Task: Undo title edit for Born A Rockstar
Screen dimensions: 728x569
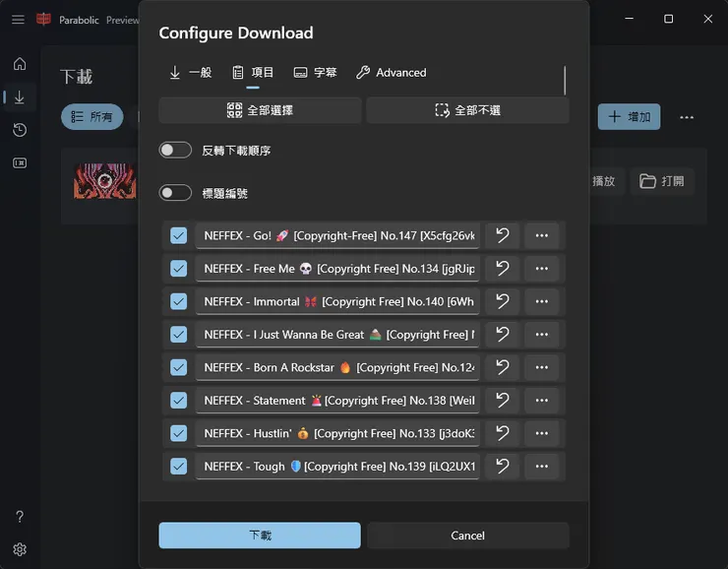Action: coord(503,367)
